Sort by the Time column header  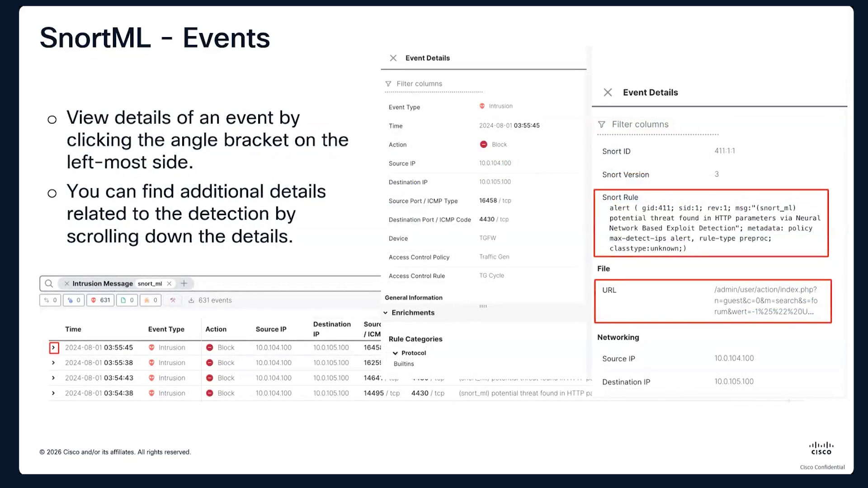(x=73, y=329)
